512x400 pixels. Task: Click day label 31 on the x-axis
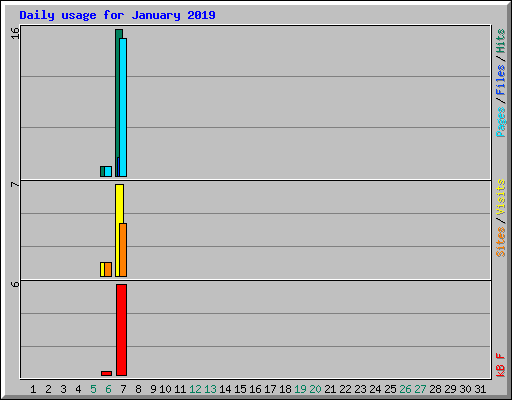coord(480,389)
